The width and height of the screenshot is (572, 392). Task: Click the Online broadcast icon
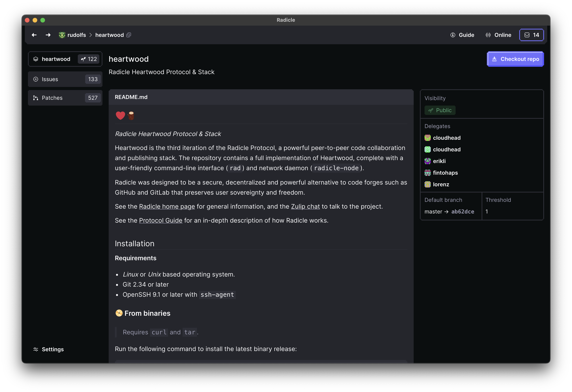tap(488, 35)
